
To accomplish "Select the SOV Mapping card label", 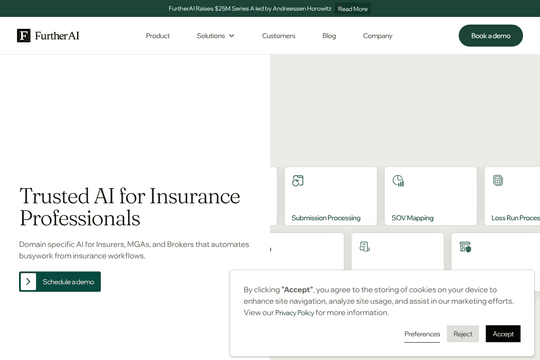I will (x=413, y=218).
